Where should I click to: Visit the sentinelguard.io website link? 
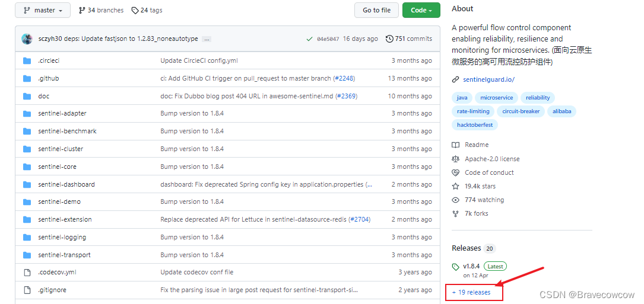pos(488,79)
